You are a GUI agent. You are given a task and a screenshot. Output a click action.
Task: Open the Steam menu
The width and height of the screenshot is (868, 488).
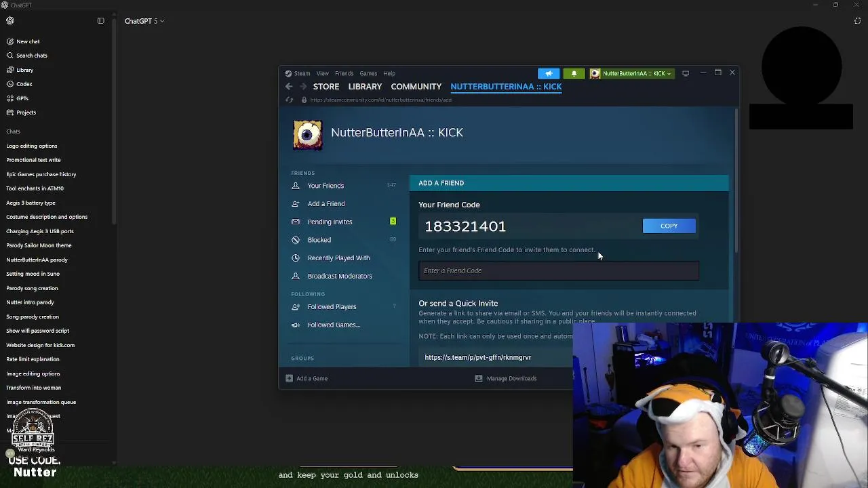click(x=302, y=73)
